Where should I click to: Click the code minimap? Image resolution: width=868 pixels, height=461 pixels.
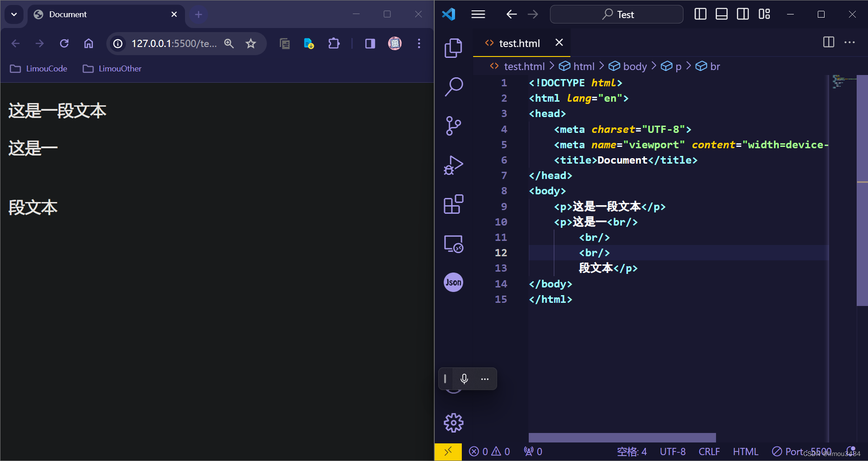tap(843, 82)
